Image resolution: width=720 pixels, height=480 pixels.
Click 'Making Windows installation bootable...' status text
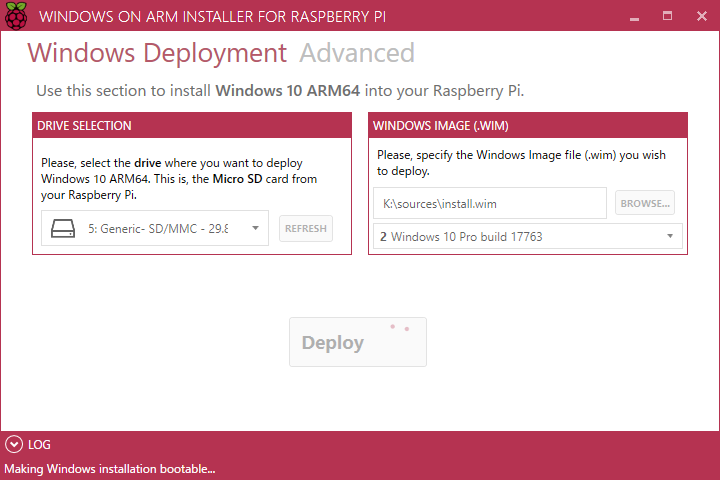(x=110, y=469)
